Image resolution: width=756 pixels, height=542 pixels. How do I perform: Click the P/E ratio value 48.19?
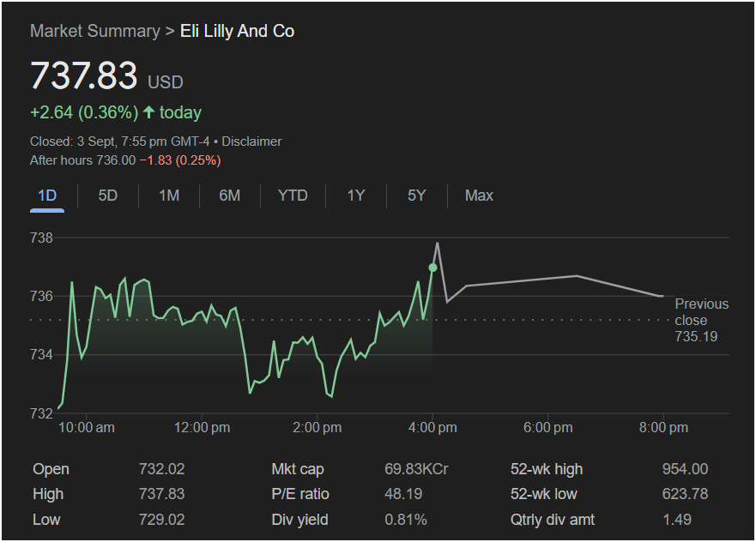(403, 494)
